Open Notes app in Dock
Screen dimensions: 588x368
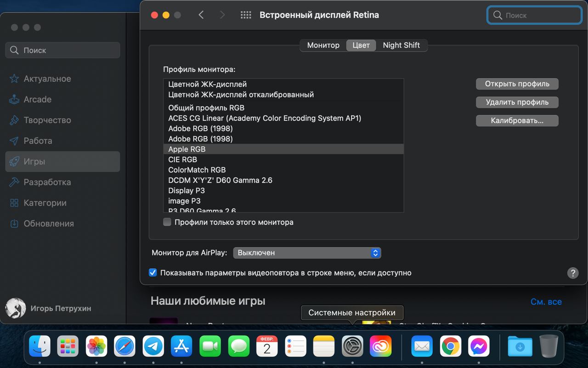click(324, 346)
